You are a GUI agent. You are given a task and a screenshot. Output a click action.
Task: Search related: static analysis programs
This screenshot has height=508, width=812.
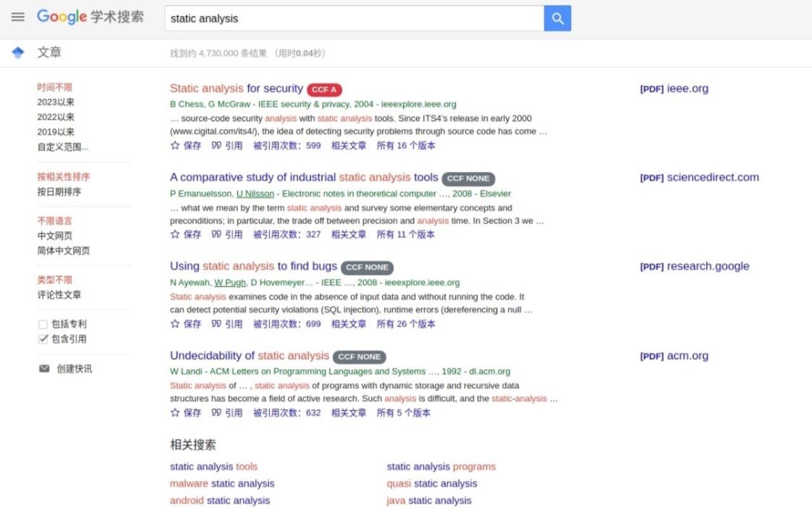tap(442, 467)
